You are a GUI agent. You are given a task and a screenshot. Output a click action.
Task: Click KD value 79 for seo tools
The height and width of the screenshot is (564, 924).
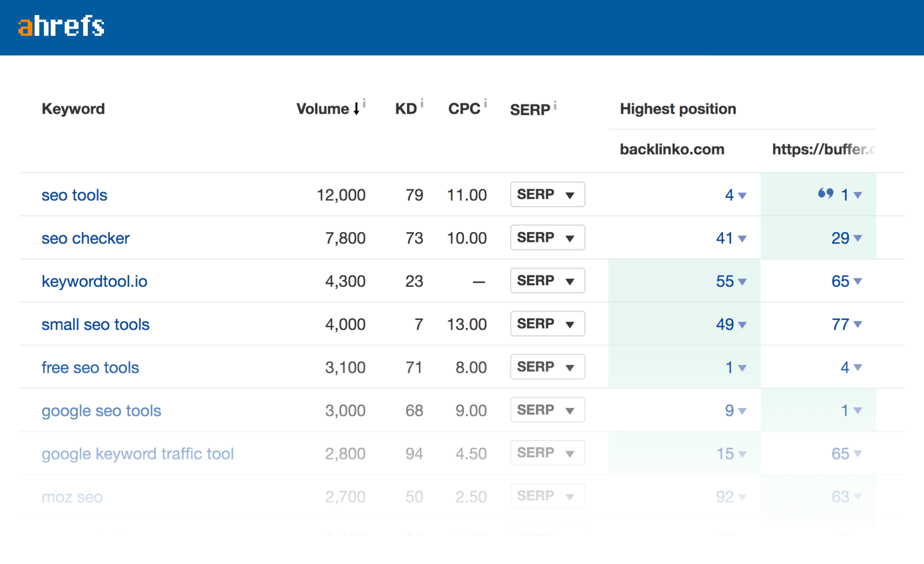pos(414,195)
